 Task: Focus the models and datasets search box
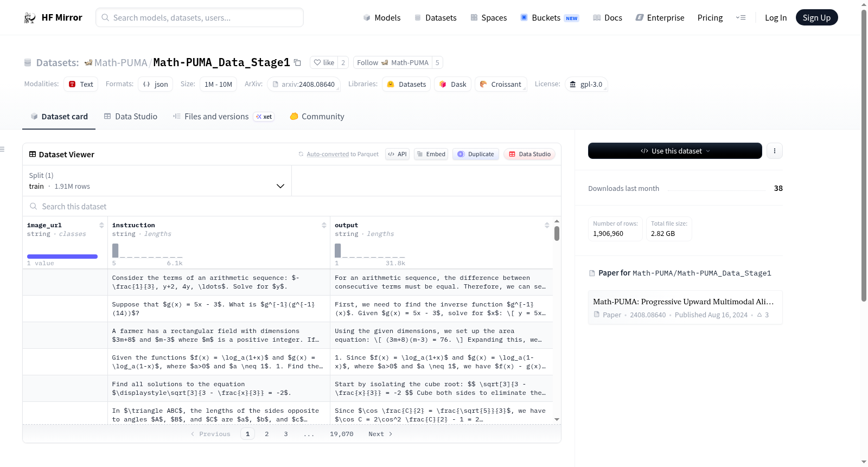pyautogui.click(x=200, y=17)
